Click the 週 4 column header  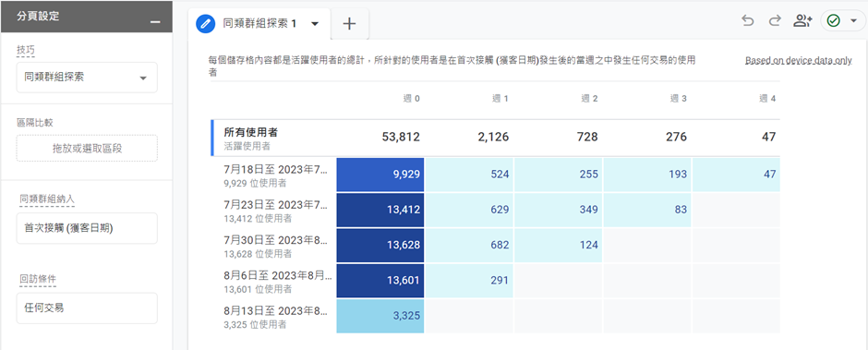767,99
